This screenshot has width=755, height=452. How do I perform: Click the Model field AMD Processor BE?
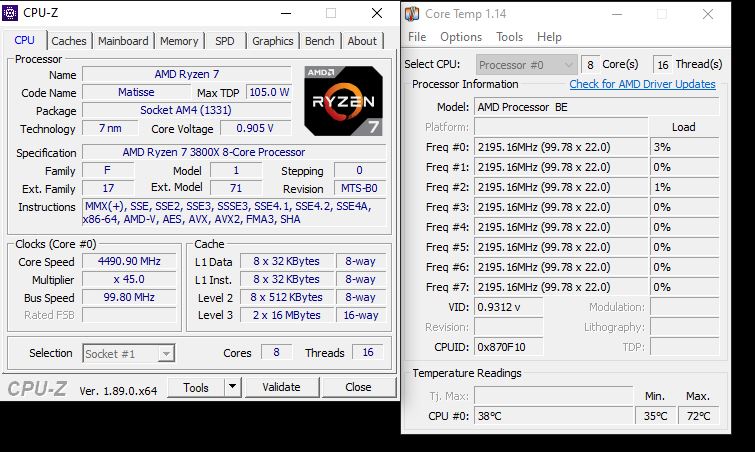tap(596, 107)
